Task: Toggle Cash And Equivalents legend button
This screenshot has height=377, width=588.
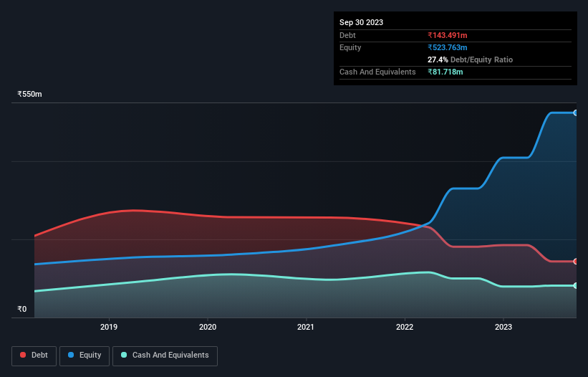Action: (x=165, y=355)
